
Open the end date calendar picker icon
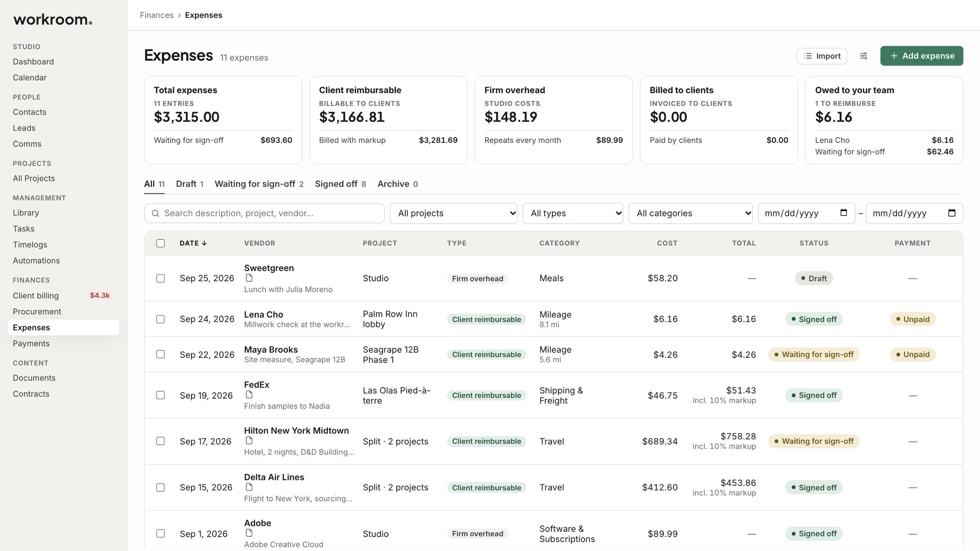(x=951, y=213)
